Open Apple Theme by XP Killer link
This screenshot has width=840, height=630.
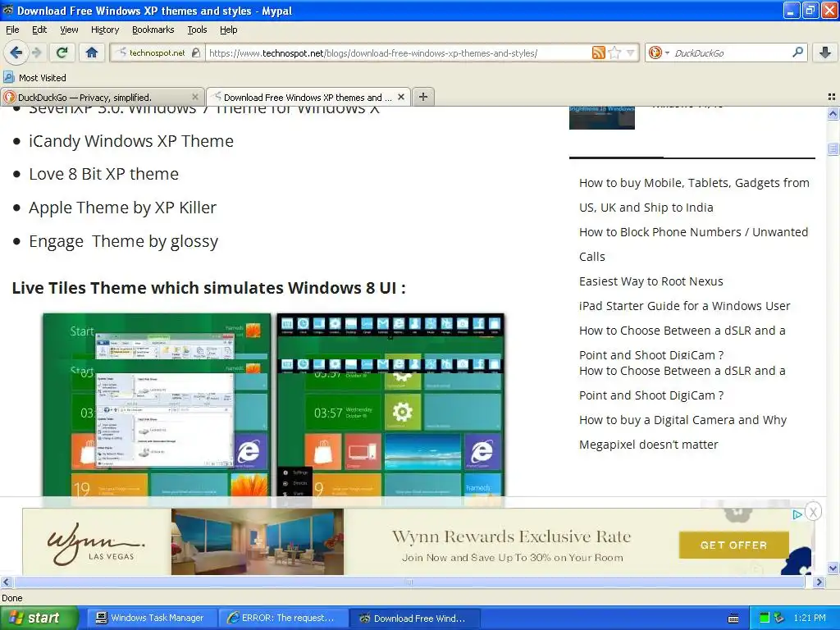click(x=123, y=208)
